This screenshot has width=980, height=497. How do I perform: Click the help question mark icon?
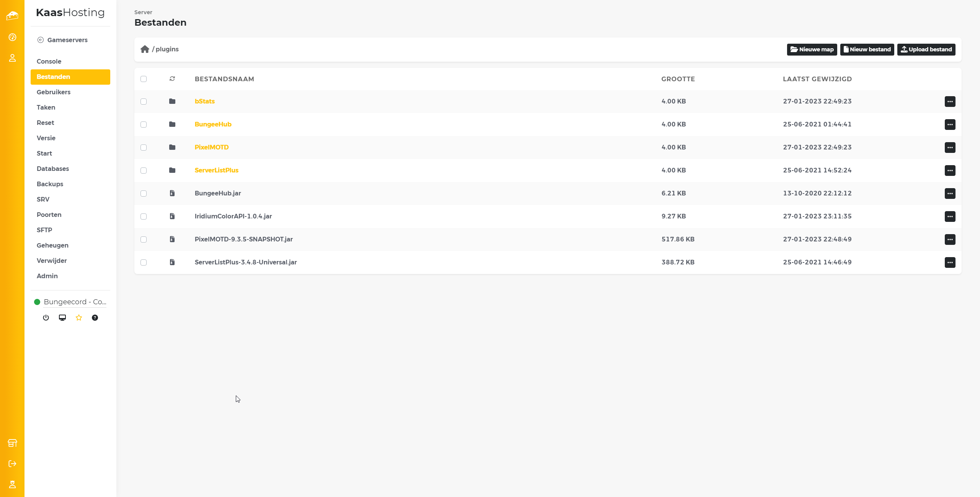pos(95,318)
